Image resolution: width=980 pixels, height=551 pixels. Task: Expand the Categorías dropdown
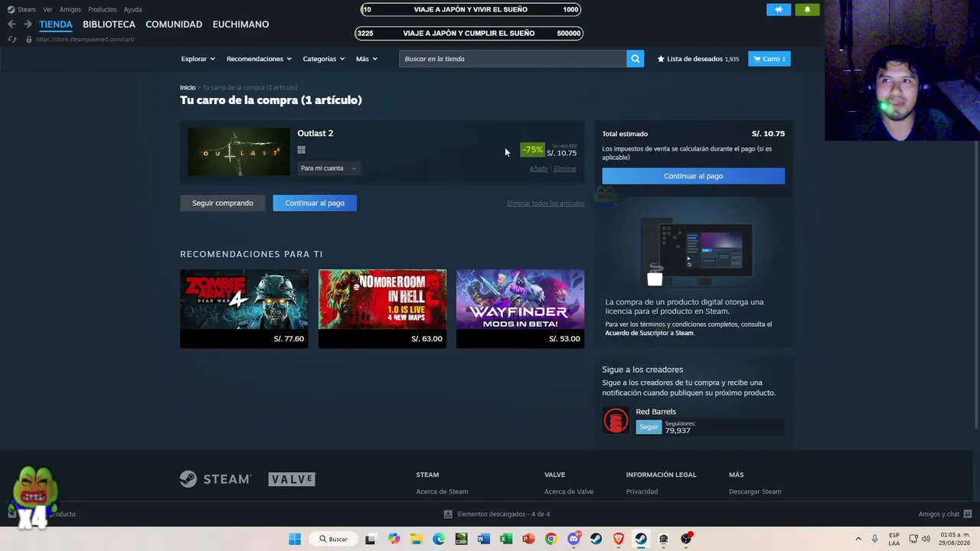(324, 59)
